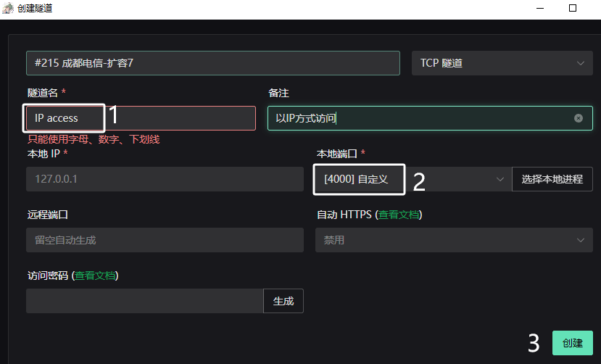Open 查看文档 link beside 自动 HTTPS

(x=399, y=215)
